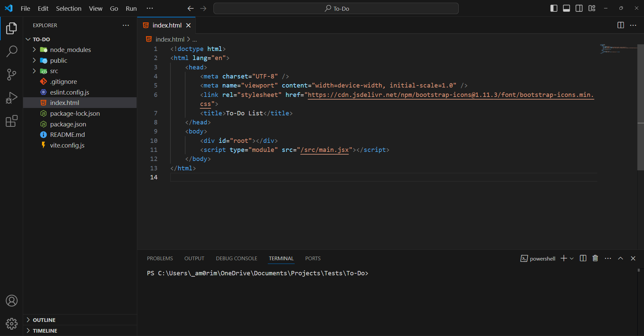Click the VS Code logo icon
This screenshot has width=644, height=336.
(9, 8)
